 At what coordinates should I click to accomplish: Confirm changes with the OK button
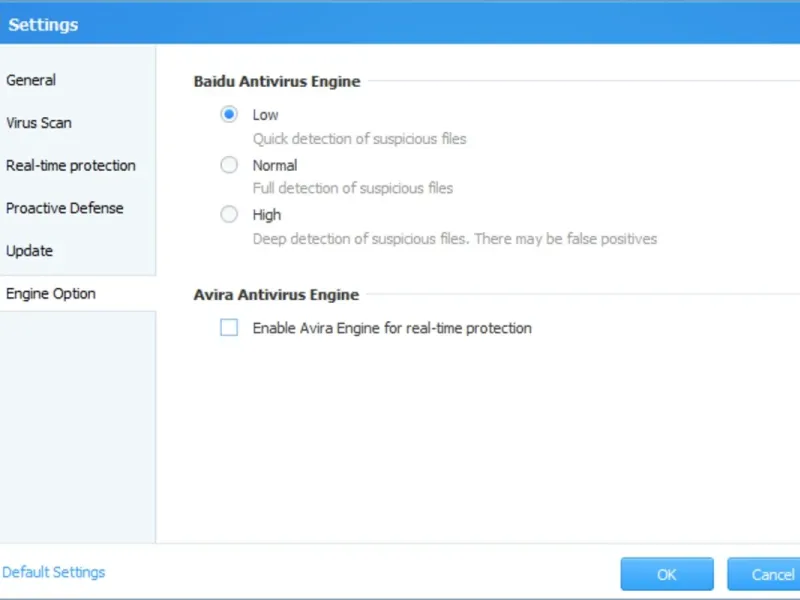pyautogui.click(x=666, y=574)
